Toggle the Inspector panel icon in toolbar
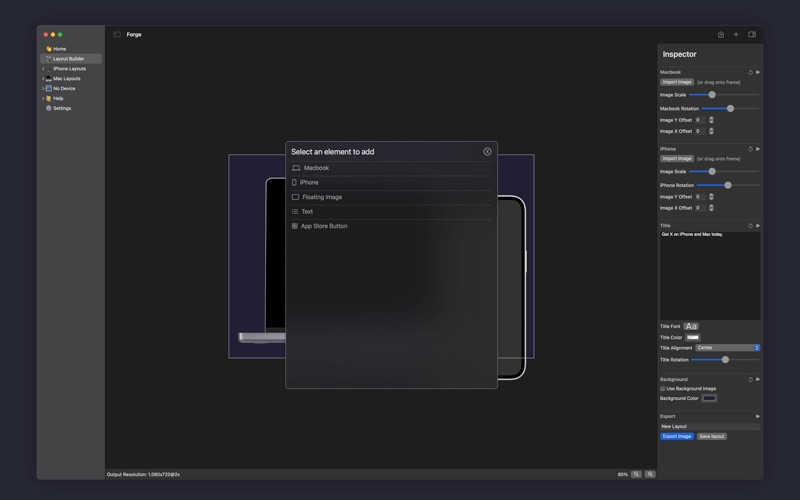This screenshot has height=500, width=800. click(x=752, y=35)
